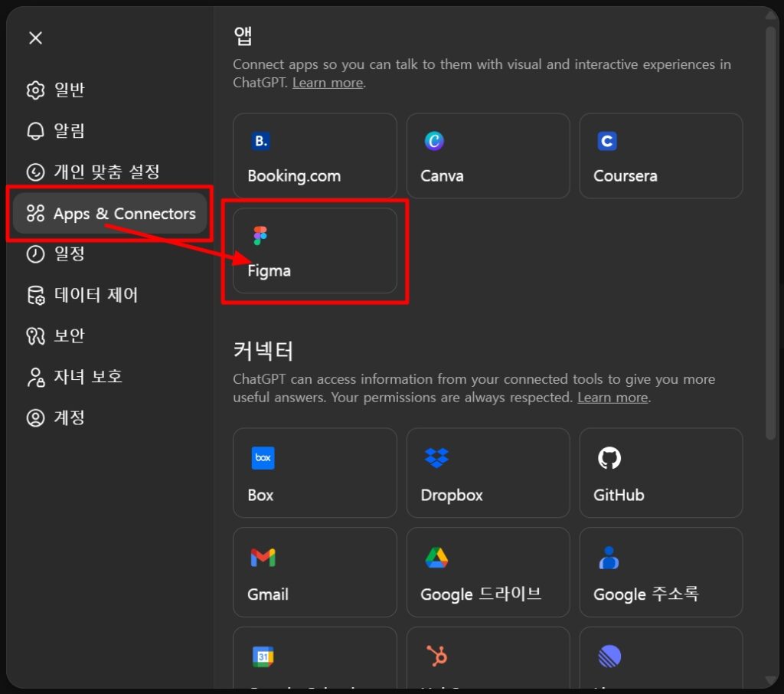This screenshot has width=784, height=694.
Task: Open the Booking.com app card
Action: tap(315, 156)
